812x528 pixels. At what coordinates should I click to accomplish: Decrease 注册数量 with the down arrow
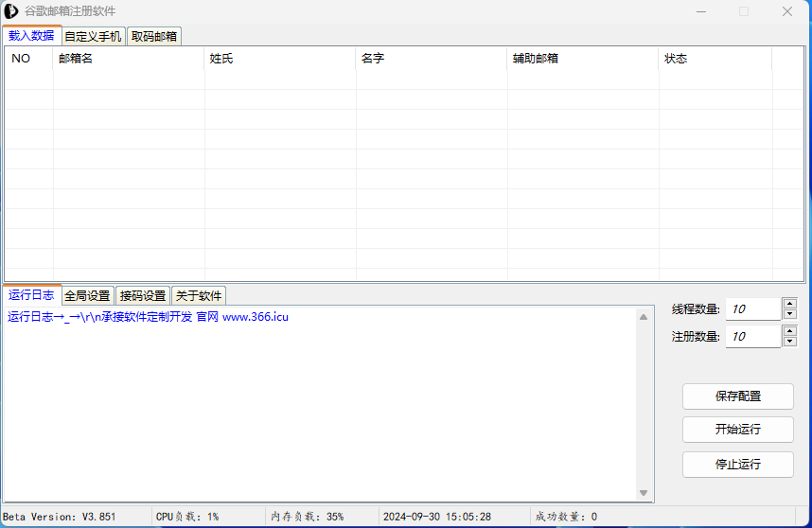pos(790,342)
